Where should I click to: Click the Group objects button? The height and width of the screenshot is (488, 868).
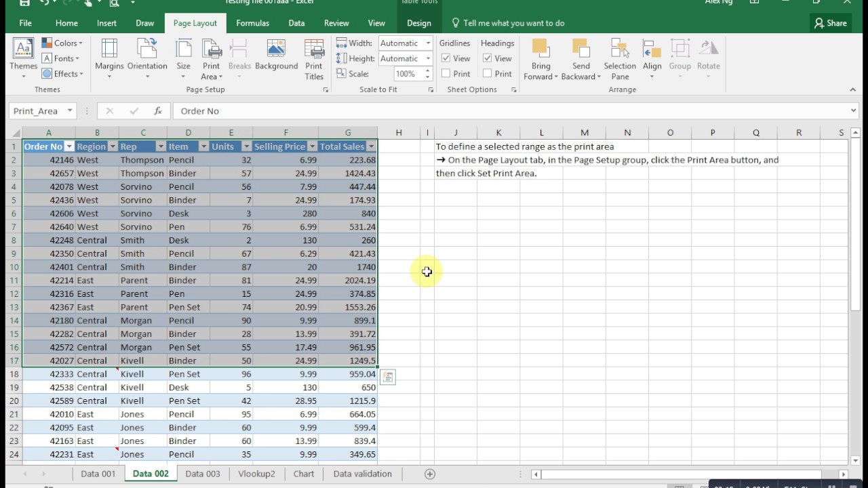679,58
